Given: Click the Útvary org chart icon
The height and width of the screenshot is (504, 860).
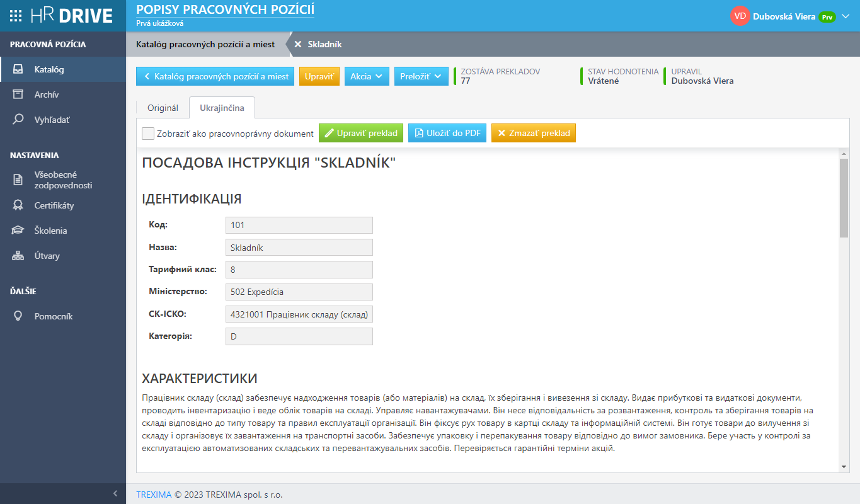Looking at the screenshot, I should pos(18,256).
